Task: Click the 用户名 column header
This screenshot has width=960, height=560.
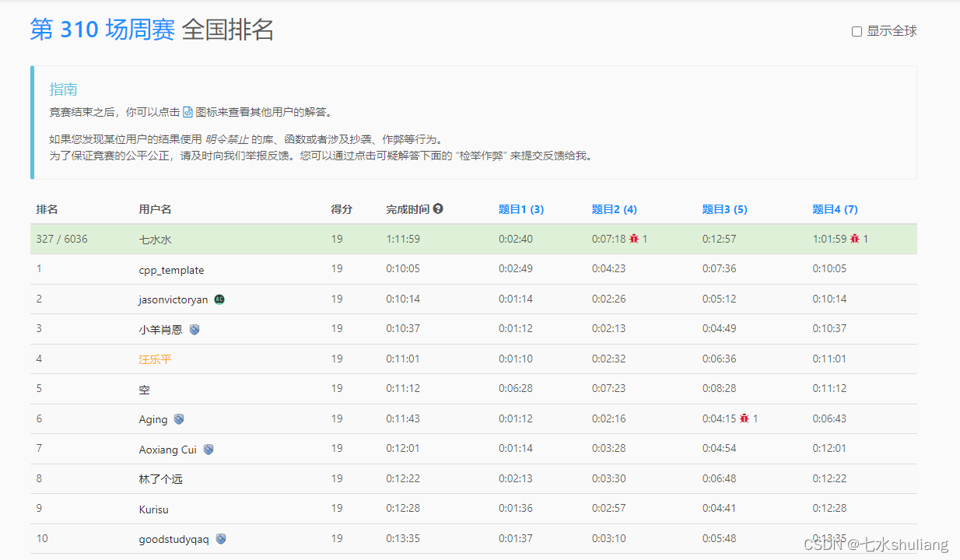Action: click(156, 209)
